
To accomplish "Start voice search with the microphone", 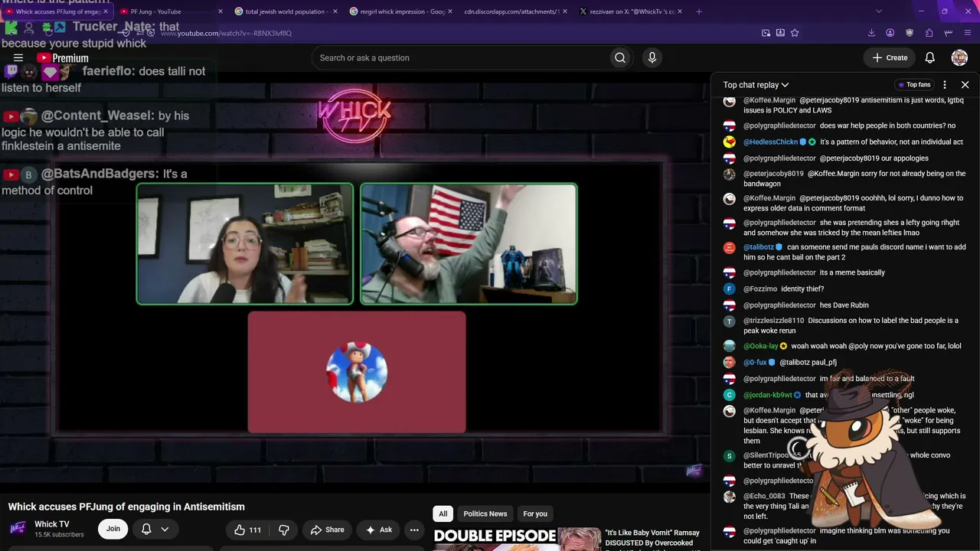I will 652,57.
